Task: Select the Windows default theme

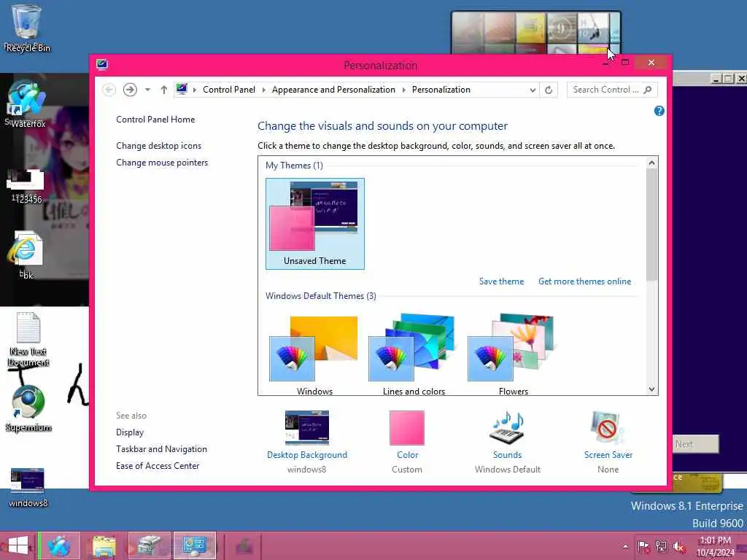Action: 314,354
